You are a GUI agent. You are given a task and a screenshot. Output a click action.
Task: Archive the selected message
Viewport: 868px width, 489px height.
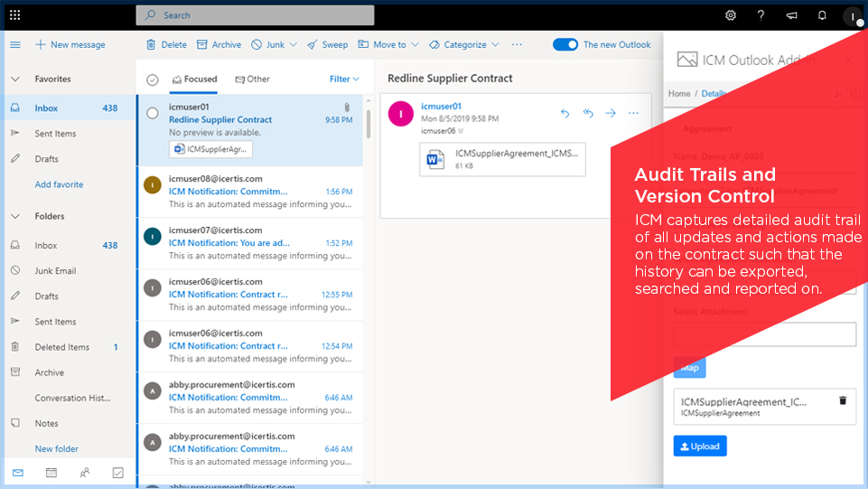click(x=219, y=45)
